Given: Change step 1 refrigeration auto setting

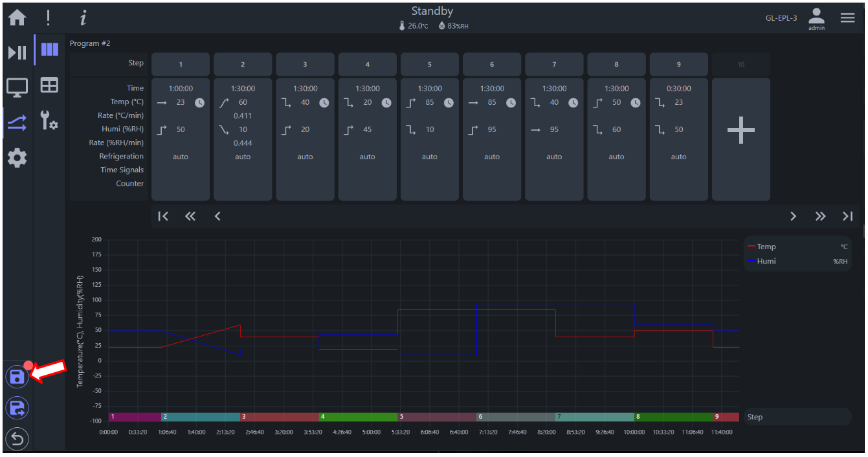Looking at the screenshot, I should [181, 157].
